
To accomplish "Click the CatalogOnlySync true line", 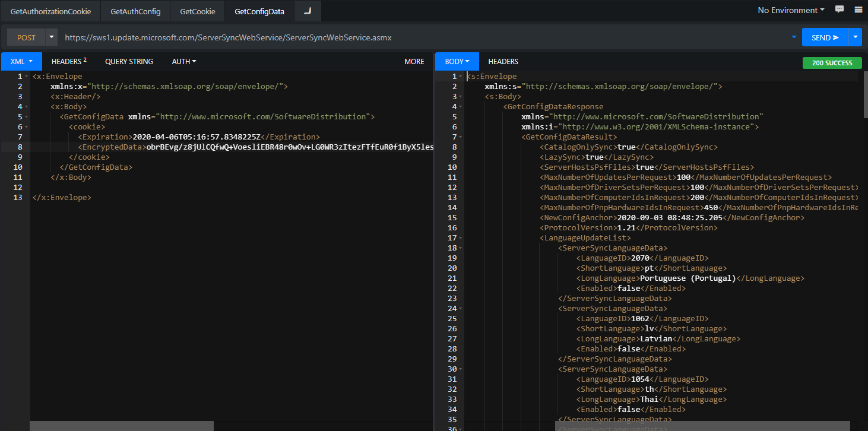I will [x=629, y=147].
